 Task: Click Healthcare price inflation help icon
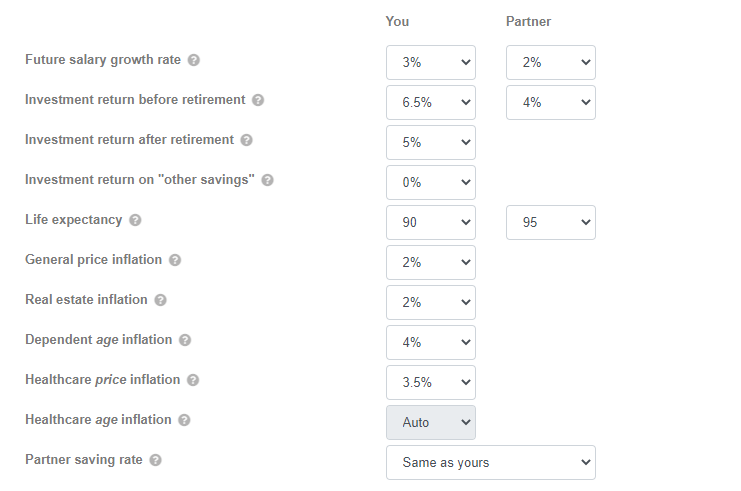pos(193,380)
